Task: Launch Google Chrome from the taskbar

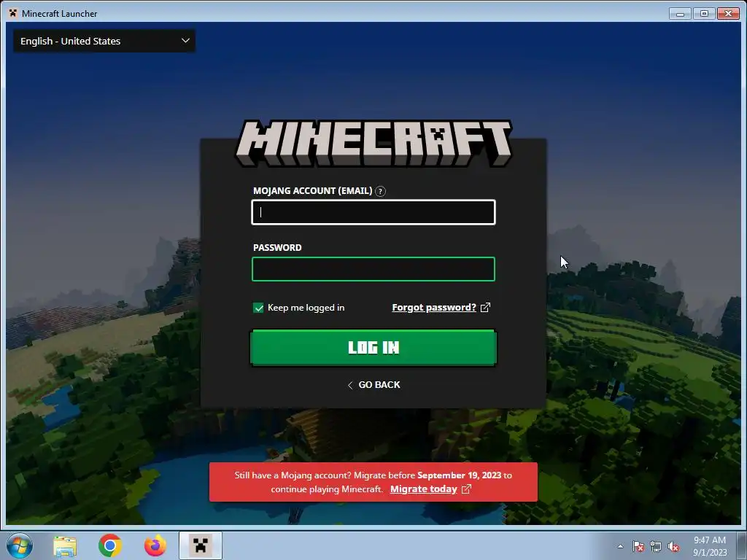Action: (110, 545)
